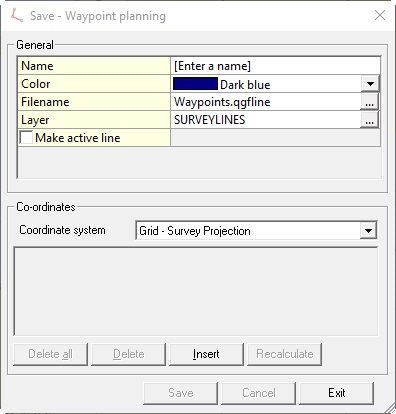
Task: Click the Dark blue color swatch
Action: [195, 84]
